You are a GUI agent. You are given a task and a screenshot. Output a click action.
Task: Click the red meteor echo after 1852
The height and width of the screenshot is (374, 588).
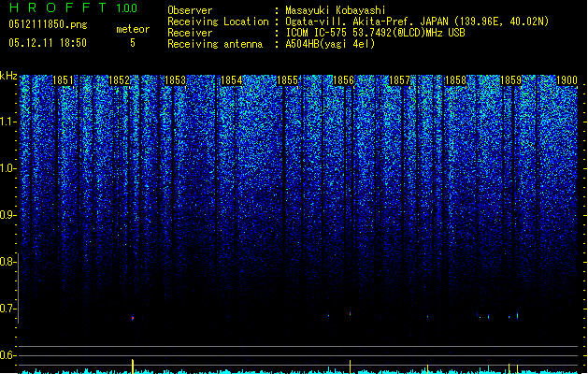[133, 318]
